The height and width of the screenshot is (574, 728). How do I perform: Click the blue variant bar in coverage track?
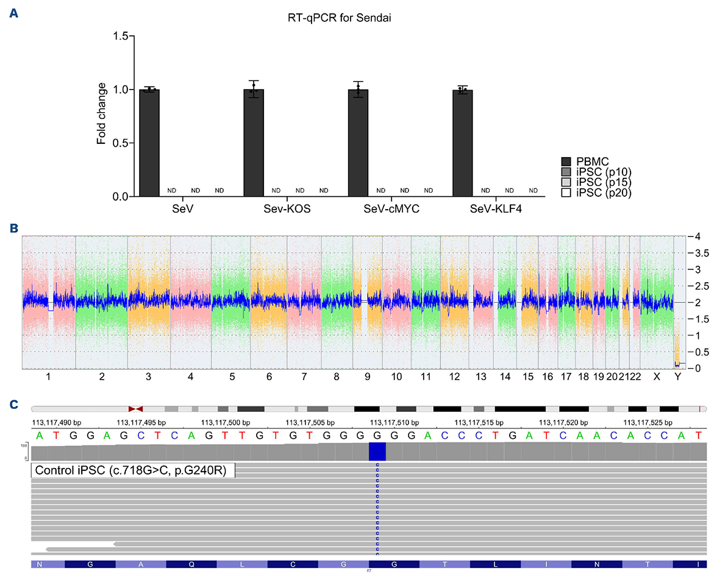[377, 452]
